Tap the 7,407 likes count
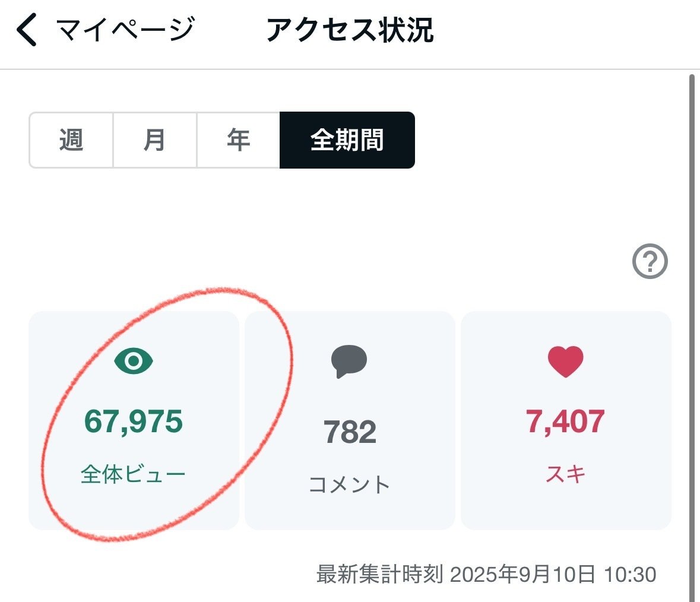Screen dimensions: 700x602 pos(565,422)
